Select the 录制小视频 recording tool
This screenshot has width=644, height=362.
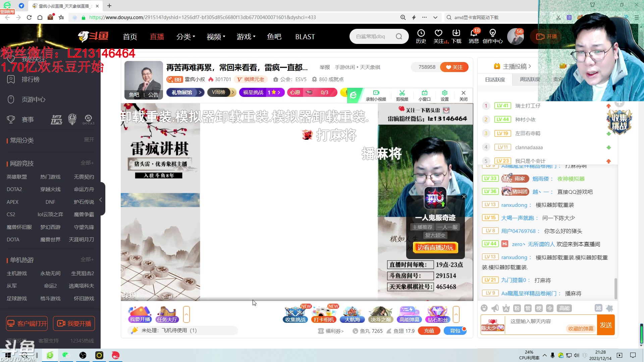pos(376,95)
